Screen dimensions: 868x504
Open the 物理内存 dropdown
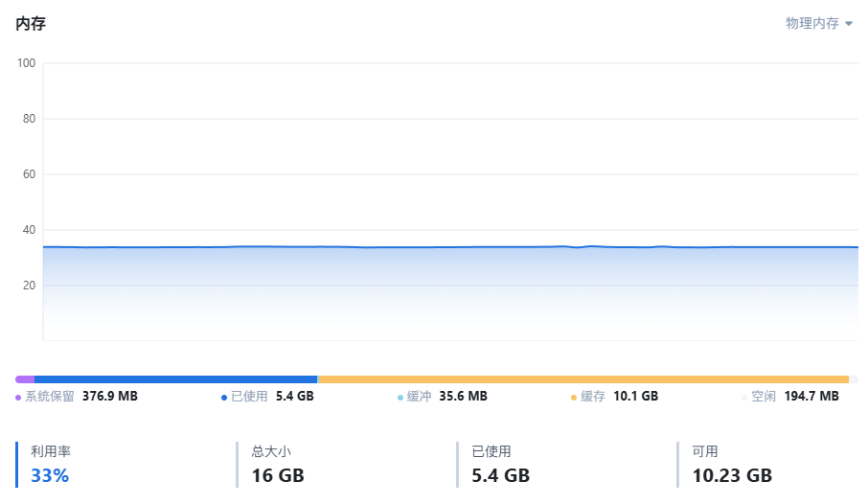click(x=818, y=23)
